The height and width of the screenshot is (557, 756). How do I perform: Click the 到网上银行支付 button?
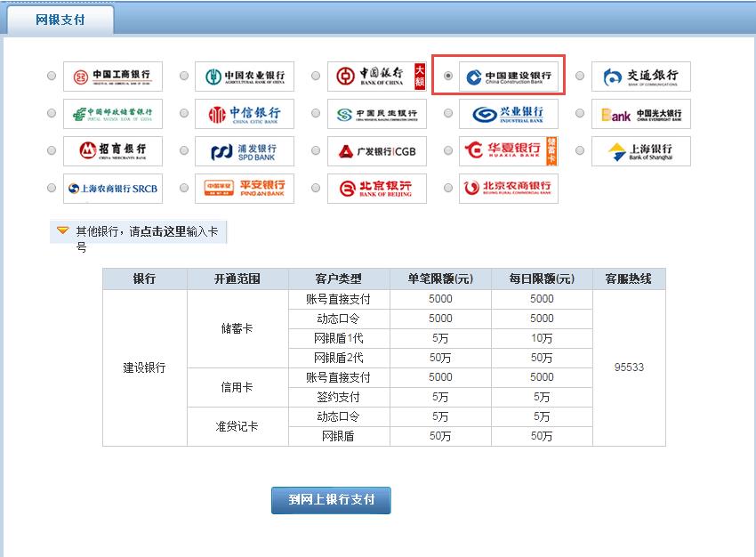click(x=331, y=500)
